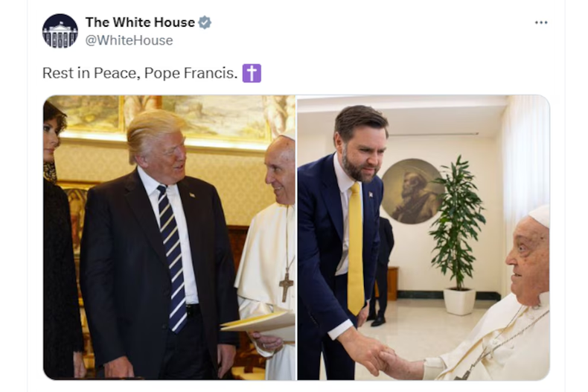Viewport: 588px width, 392px height.
Task: Open The White House display name link
Action: pyautogui.click(x=140, y=22)
